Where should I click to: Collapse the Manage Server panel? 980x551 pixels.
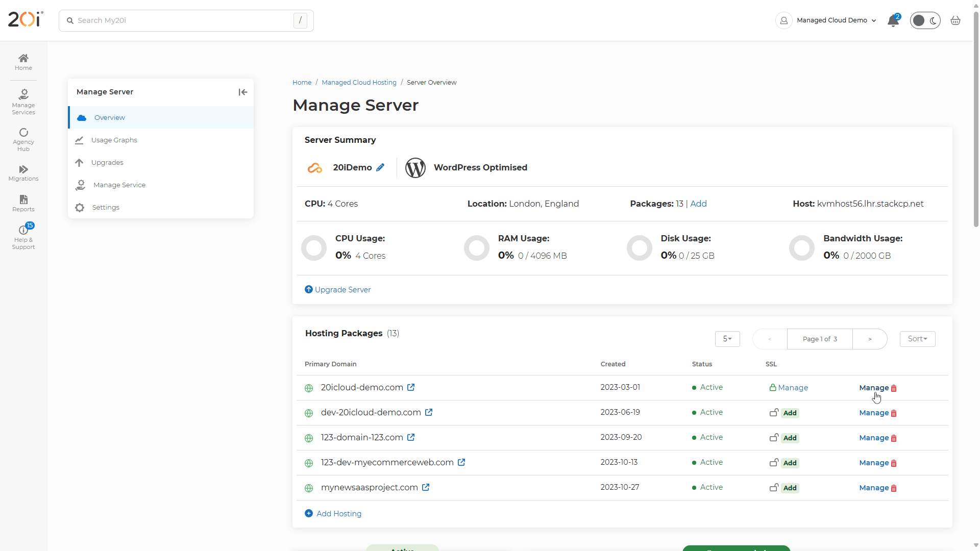[243, 92]
